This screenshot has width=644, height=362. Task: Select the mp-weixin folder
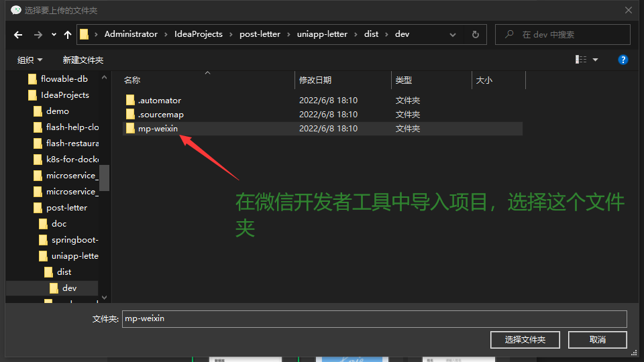point(158,129)
